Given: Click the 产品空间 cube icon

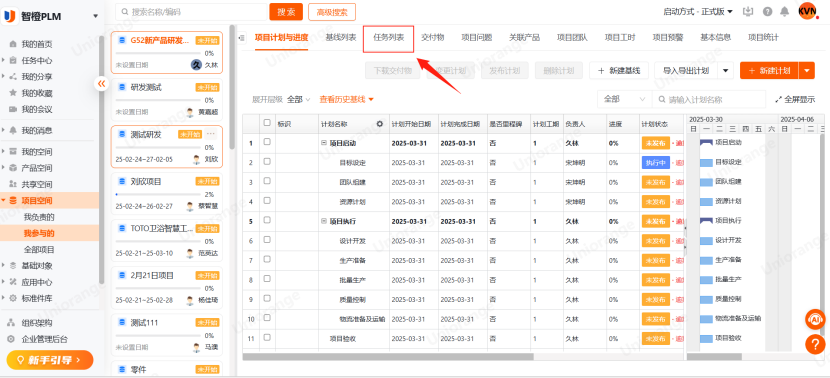Looking at the screenshot, I should click(x=13, y=168).
